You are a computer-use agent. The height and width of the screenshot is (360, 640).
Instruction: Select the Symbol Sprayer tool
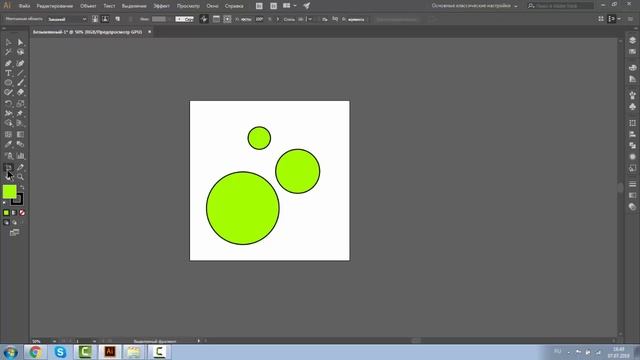click(8, 156)
